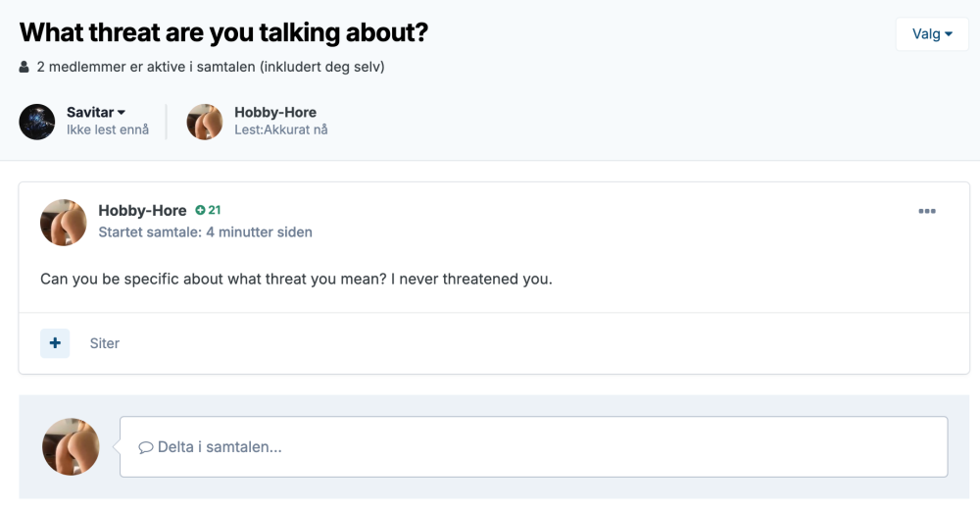This screenshot has width=980, height=512.
Task: Open the post author name Hobby-Hore
Action: pyautogui.click(x=142, y=210)
